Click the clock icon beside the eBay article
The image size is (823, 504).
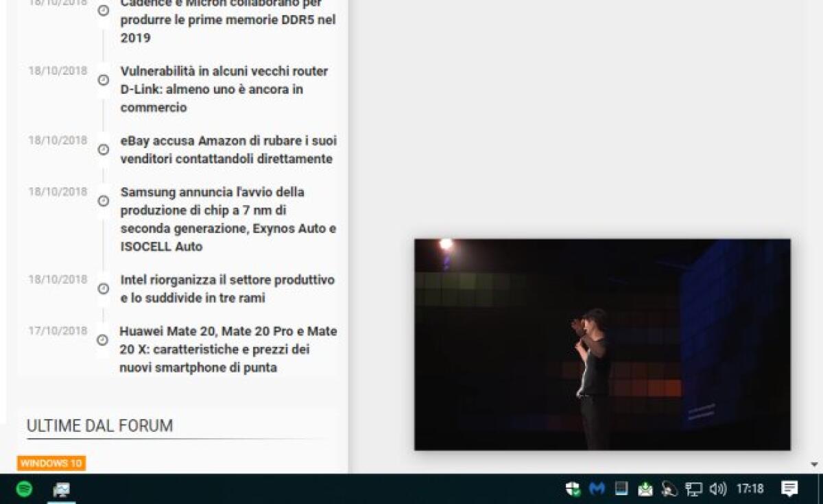pos(103,149)
